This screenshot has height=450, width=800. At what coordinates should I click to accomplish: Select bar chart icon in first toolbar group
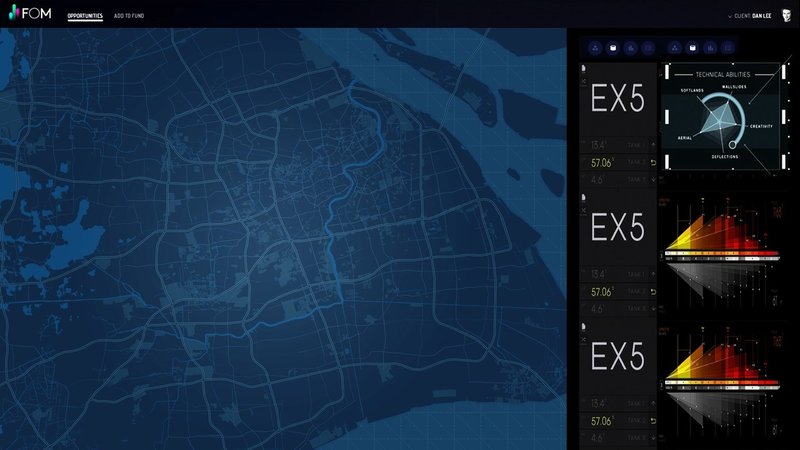coord(631,48)
